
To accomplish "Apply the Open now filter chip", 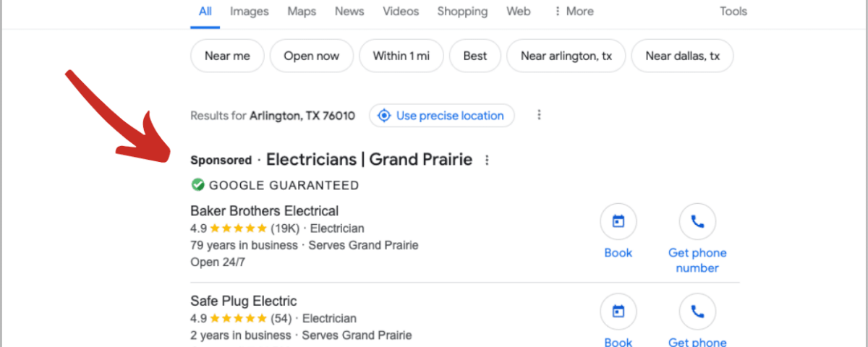I will 312,56.
